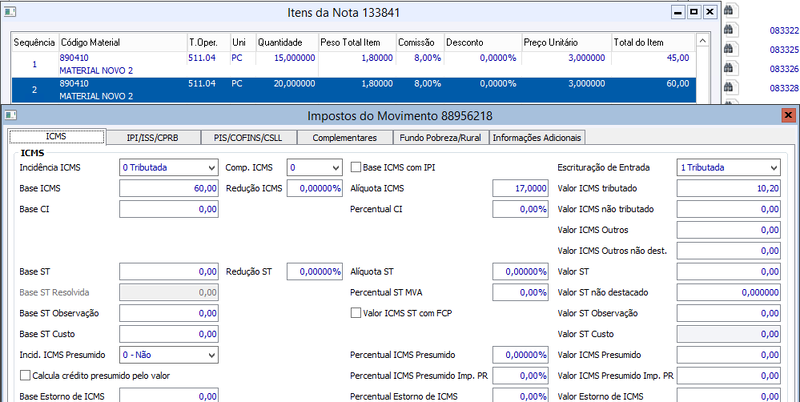Click the Base ST Custo field
800x402 pixels.
169,334
